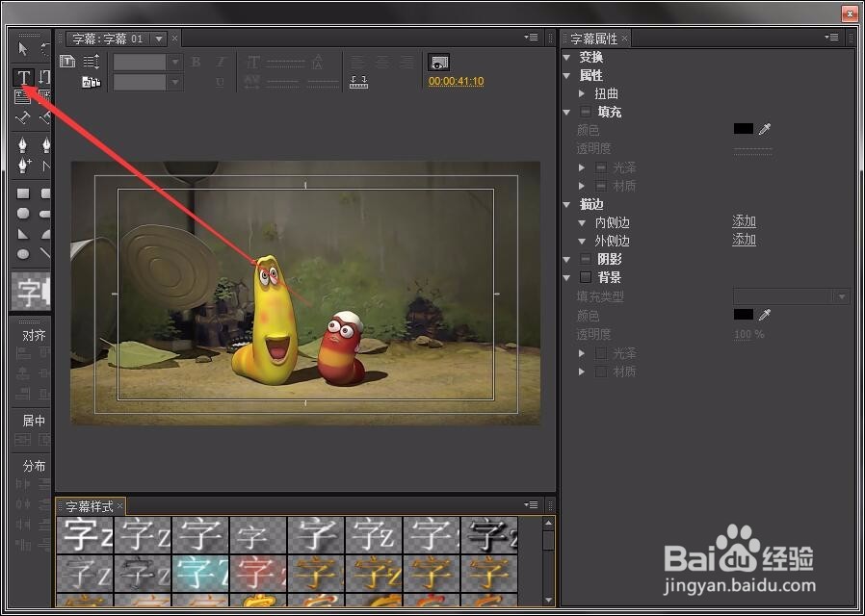Click 添加 next to 外侧边
The width and height of the screenshot is (865, 616).
point(744,240)
